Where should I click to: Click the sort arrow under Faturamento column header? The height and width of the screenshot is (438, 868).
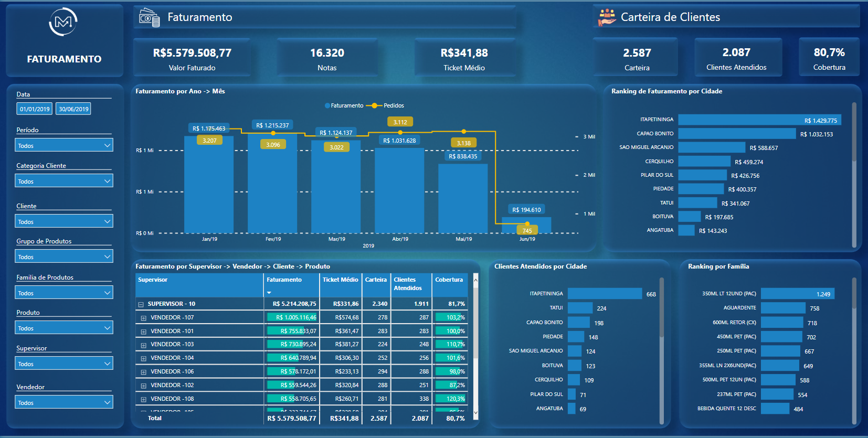(269, 293)
